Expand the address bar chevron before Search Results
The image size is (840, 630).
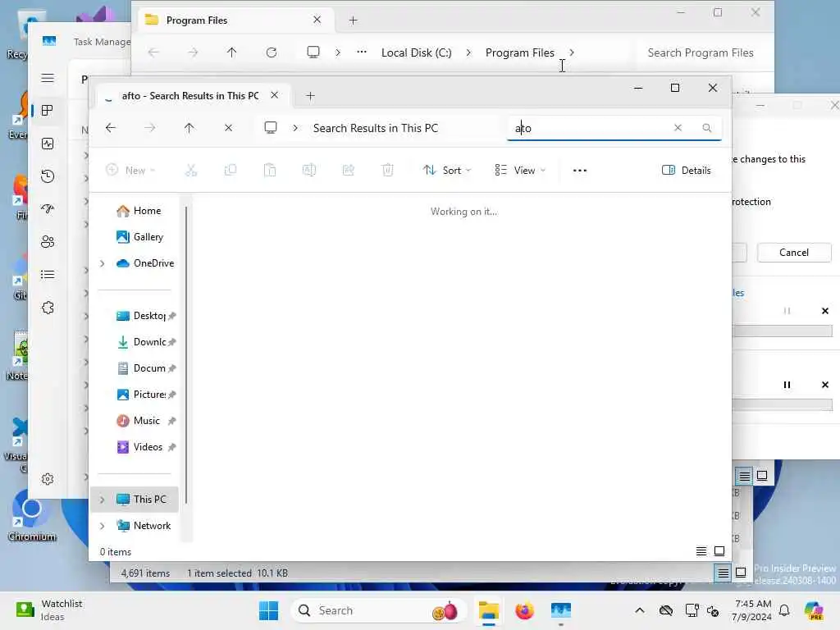click(295, 128)
